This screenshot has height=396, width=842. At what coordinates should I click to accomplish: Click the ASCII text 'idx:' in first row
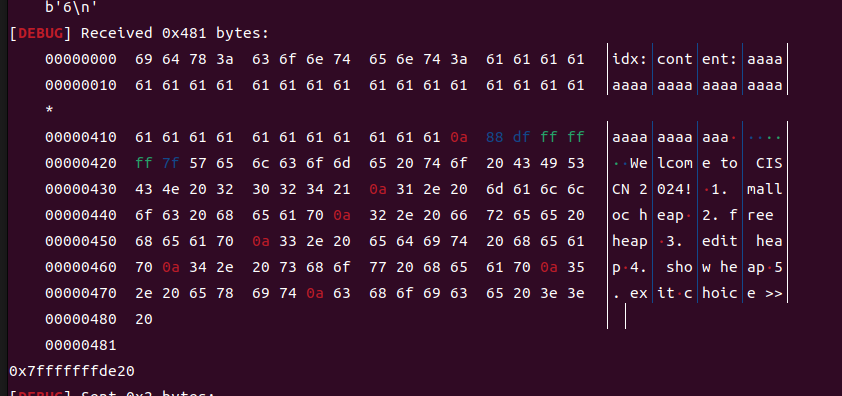point(630,59)
